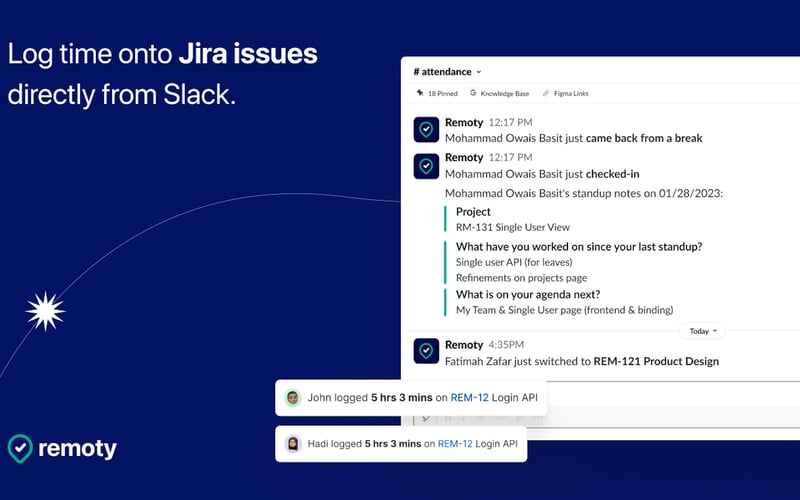Click John's avatar in time log card

[292, 397]
